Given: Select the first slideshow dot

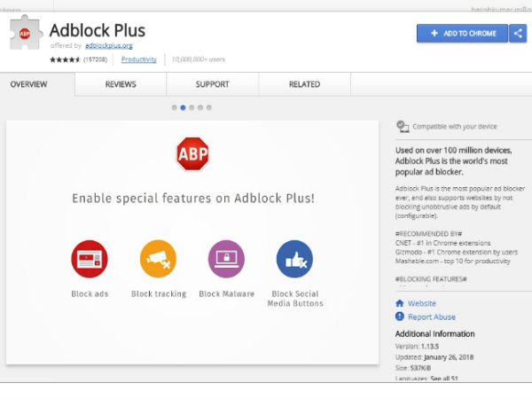Looking at the screenshot, I should pos(174,107).
